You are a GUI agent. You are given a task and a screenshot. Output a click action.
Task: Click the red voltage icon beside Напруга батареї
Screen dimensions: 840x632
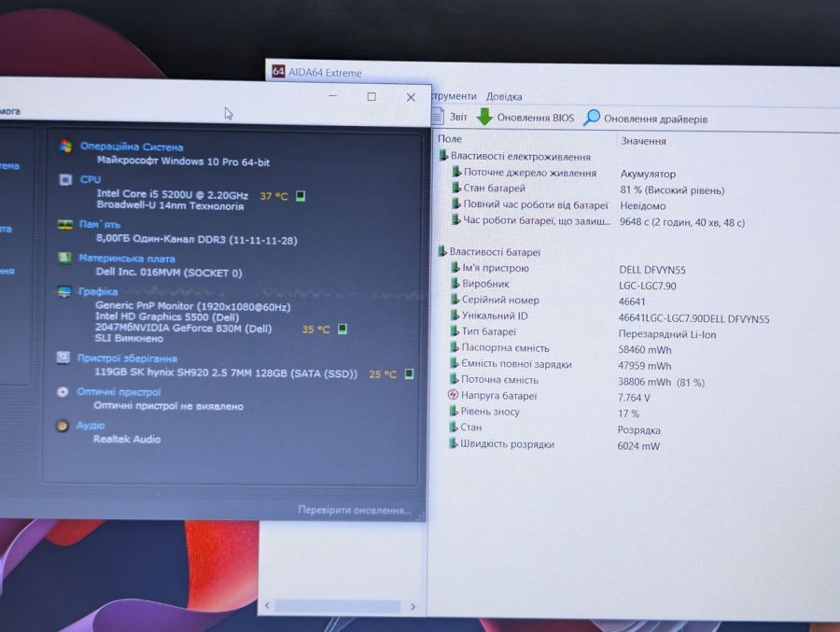pyautogui.click(x=453, y=395)
